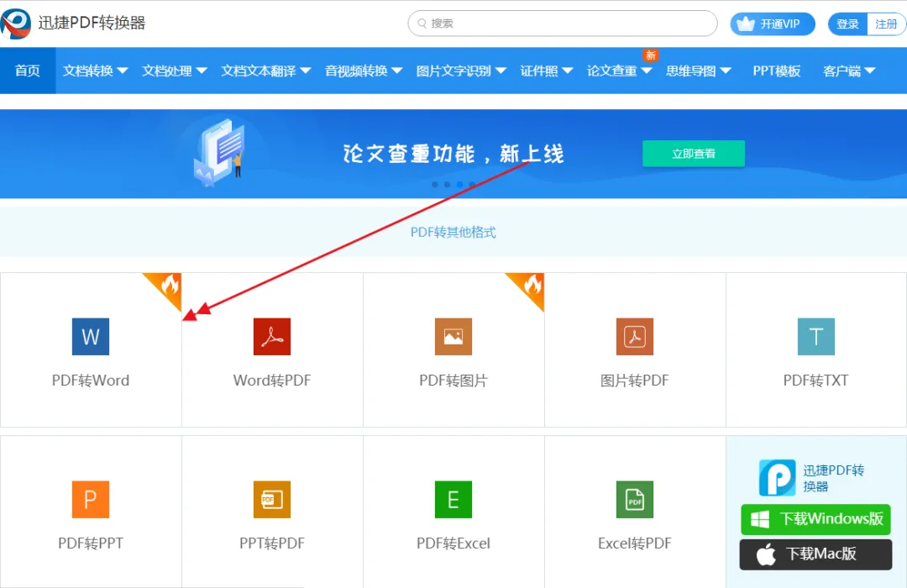The width and height of the screenshot is (907, 588).
Task: Click the PPT转PDF label text
Action: (272, 543)
